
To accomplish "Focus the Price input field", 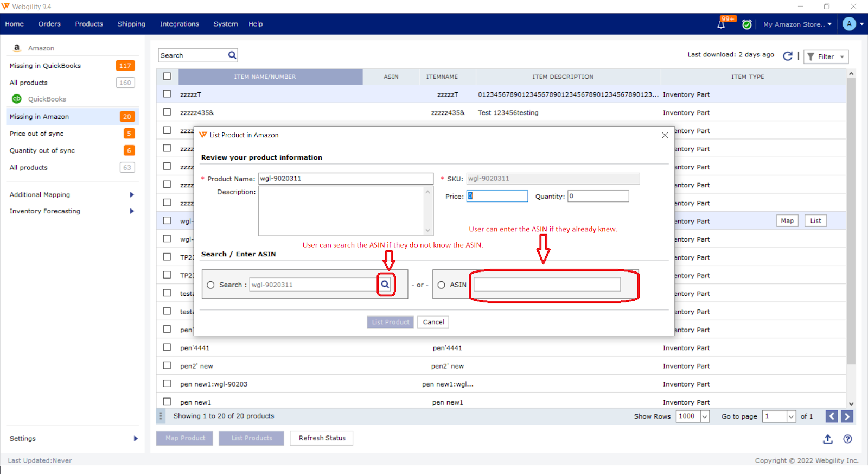I will [x=497, y=196].
